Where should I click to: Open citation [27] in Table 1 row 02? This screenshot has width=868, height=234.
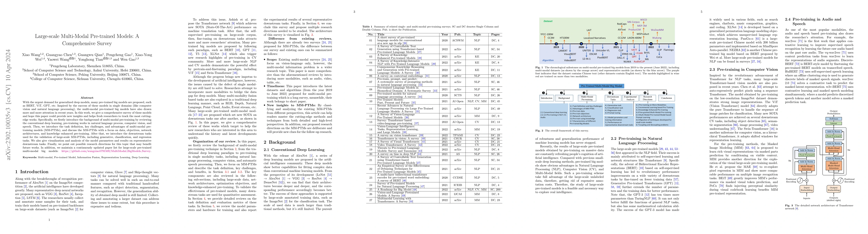tap(419, 52)
